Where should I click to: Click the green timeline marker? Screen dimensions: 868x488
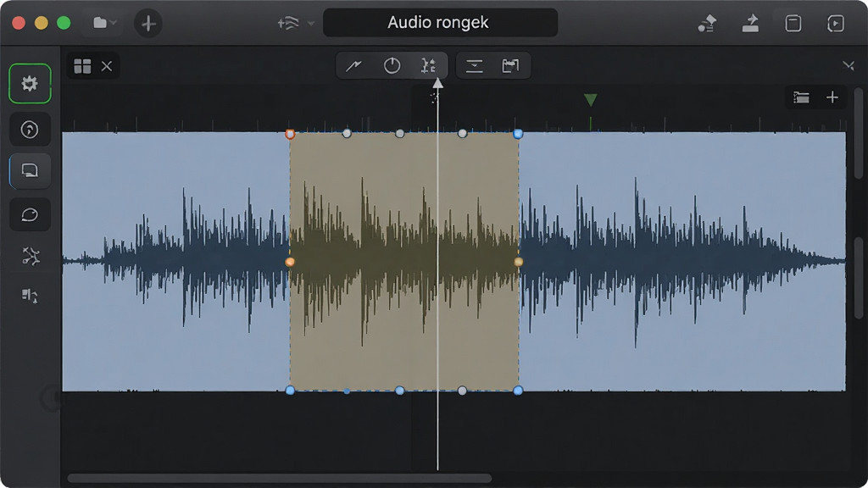pos(591,100)
